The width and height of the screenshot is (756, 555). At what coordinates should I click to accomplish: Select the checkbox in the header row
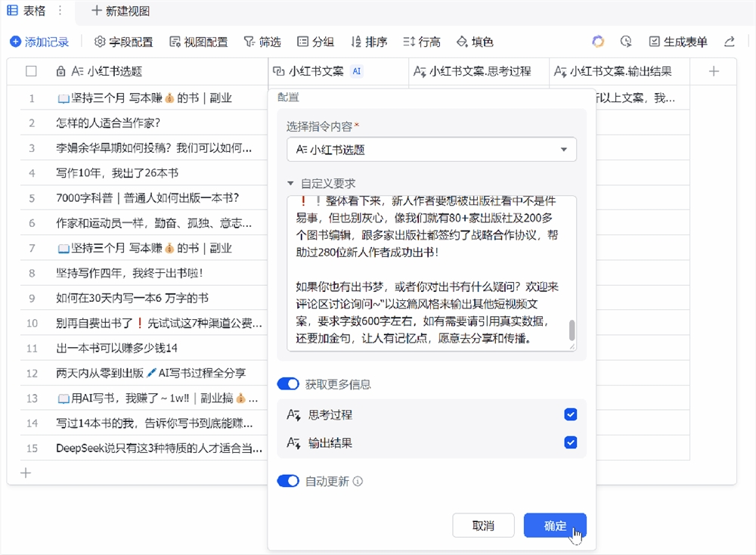pyautogui.click(x=31, y=71)
